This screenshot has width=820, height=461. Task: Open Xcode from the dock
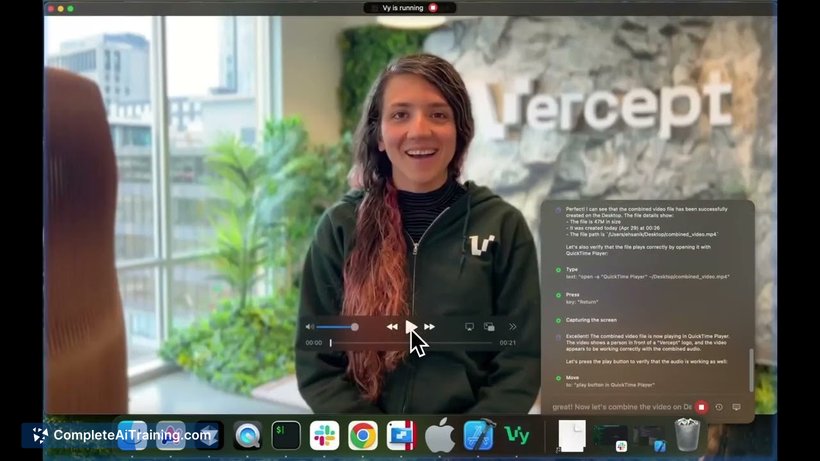click(479, 434)
